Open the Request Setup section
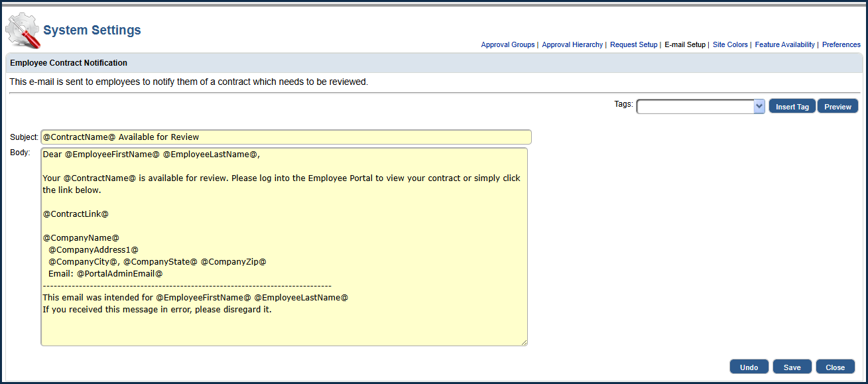This screenshot has height=384, width=868. coord(633,45)
